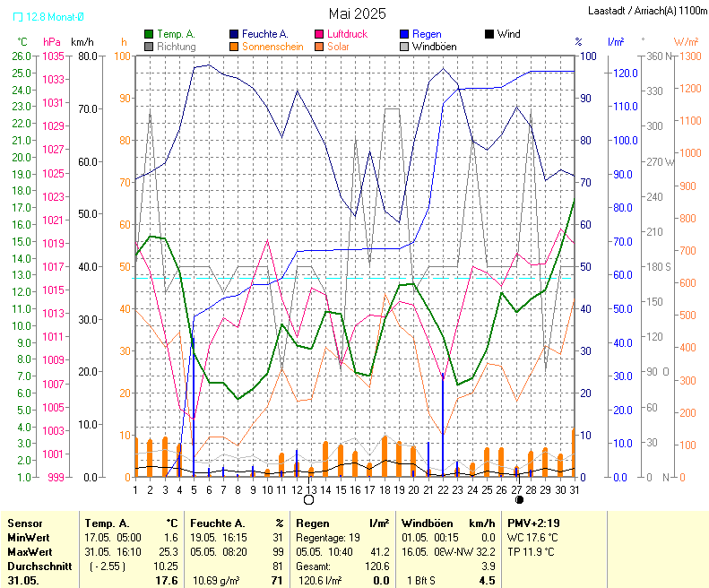The height and width of the screenshot is (588, 709).
Task: Click the new moon symbol below day 27
Action: coord(518,499)
